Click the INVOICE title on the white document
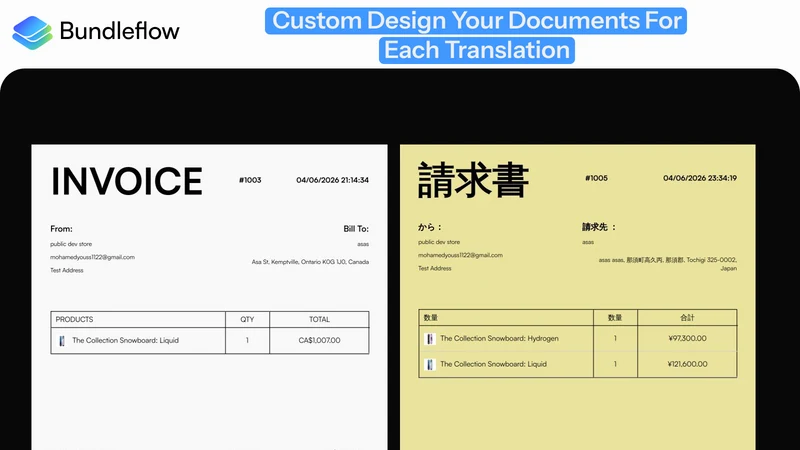 coord(127,181)
